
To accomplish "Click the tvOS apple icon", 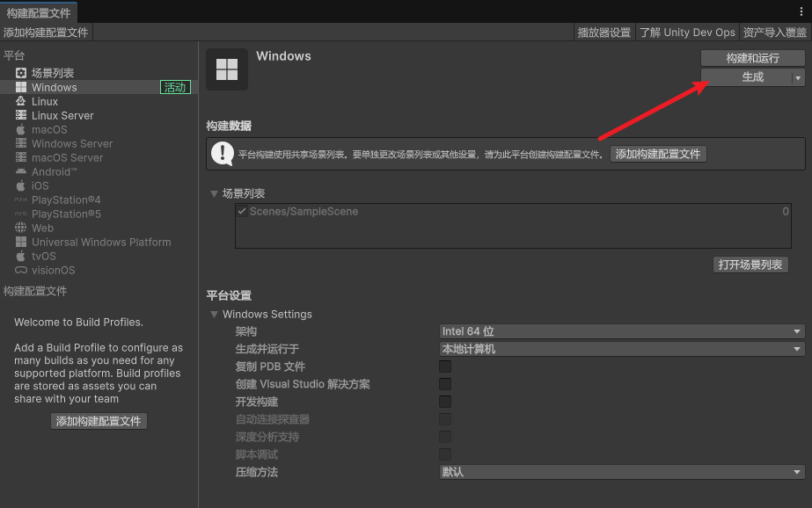I will pyautogui.click(x=21, y=256).
